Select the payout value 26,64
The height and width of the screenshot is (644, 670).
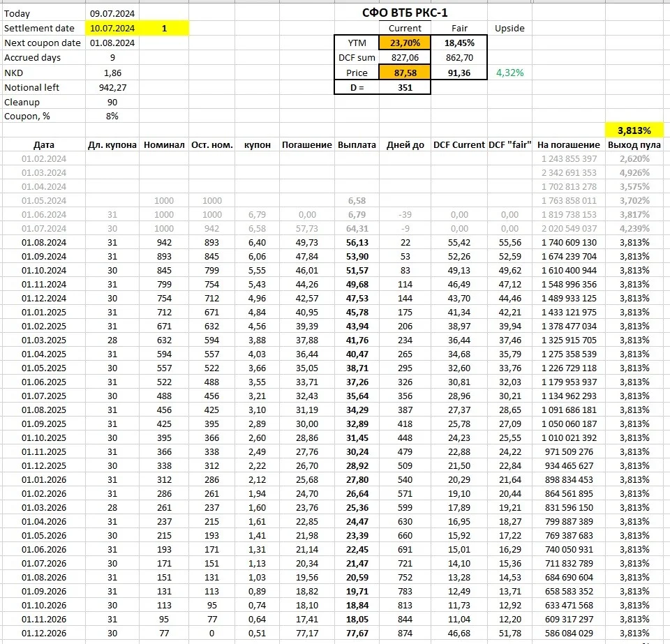pos(357,494)
